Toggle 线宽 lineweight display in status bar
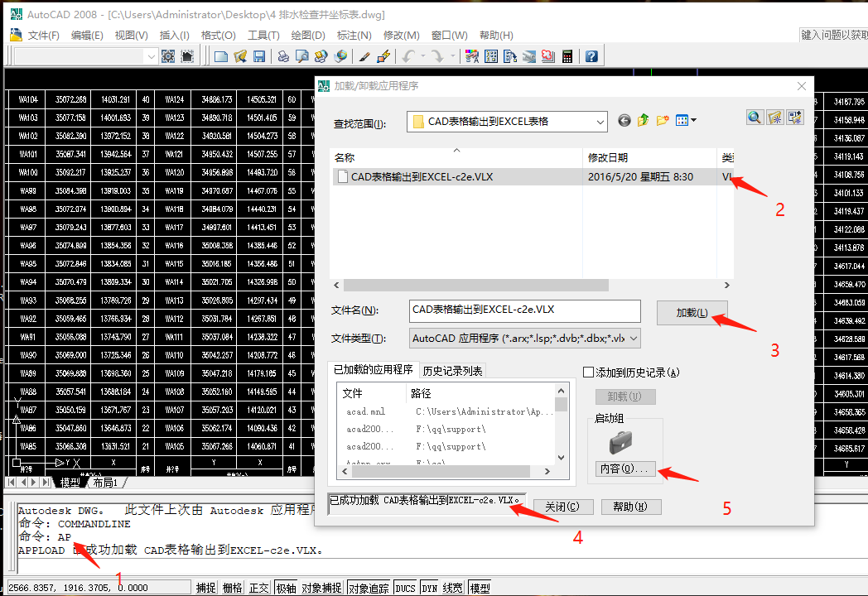868x596 pixels. 452,588
